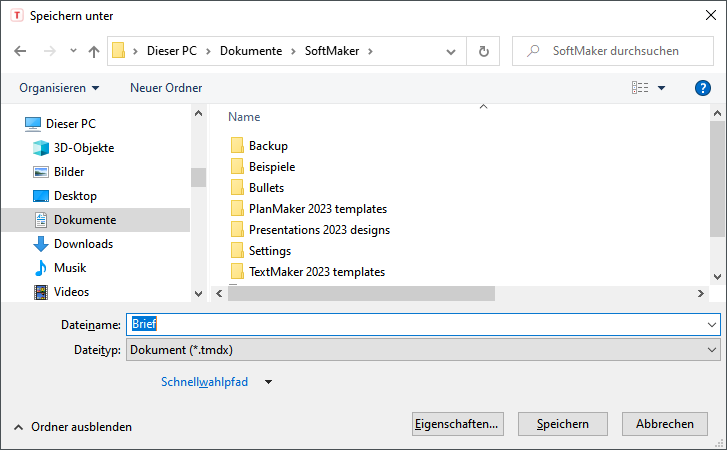Open Bilder in the sidebar
The image size is (727, 450).
[x=69, y=172]
